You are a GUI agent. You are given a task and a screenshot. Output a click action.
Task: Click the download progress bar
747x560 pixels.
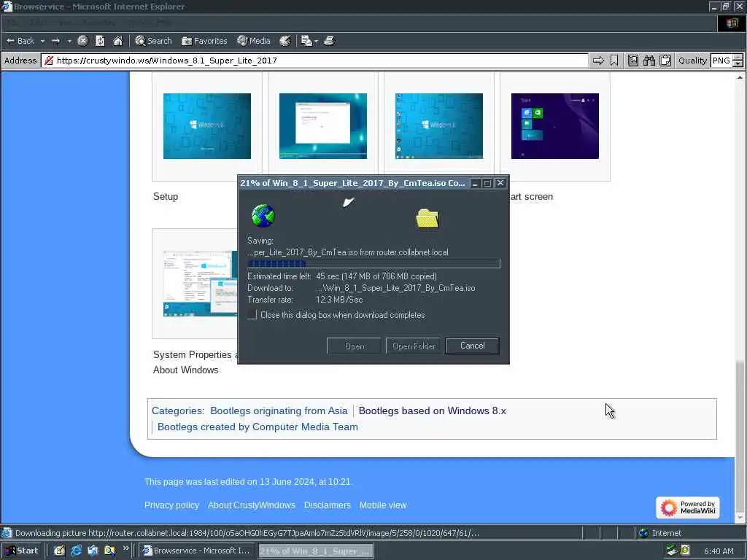point(373,263)
